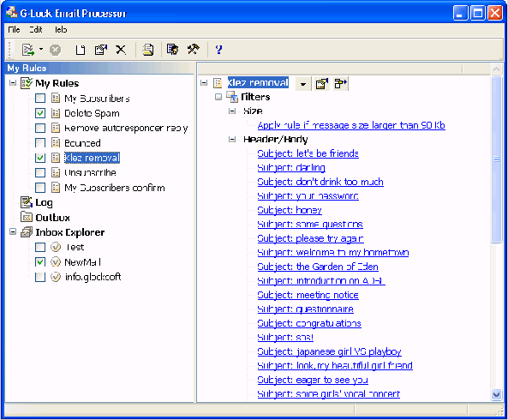
Task: Open message size larger than 90 Kb link
Action: click(x=351, y=125)
